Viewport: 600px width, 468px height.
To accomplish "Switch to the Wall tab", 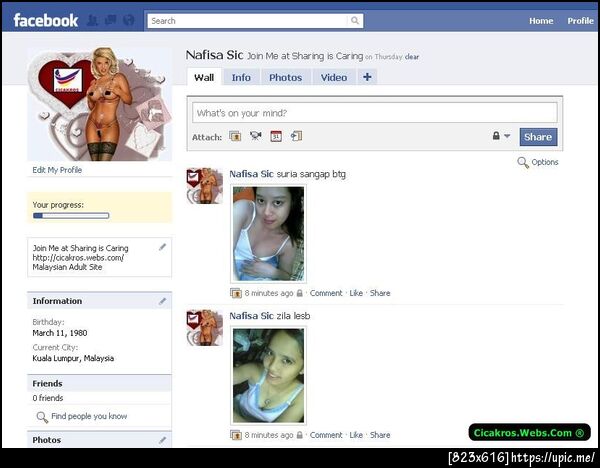I will 204,77.
